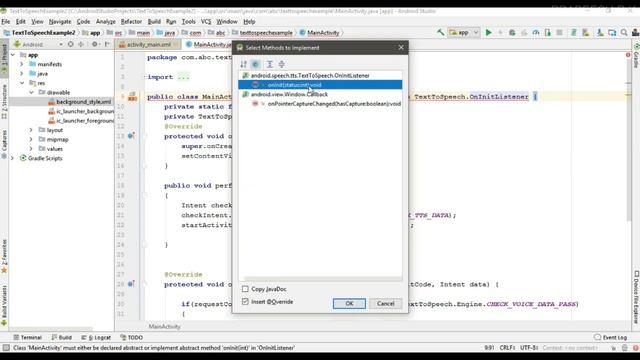Expand the layout folder
The image size is (640, 360).
pyautogui.click(x=31, y=130)
